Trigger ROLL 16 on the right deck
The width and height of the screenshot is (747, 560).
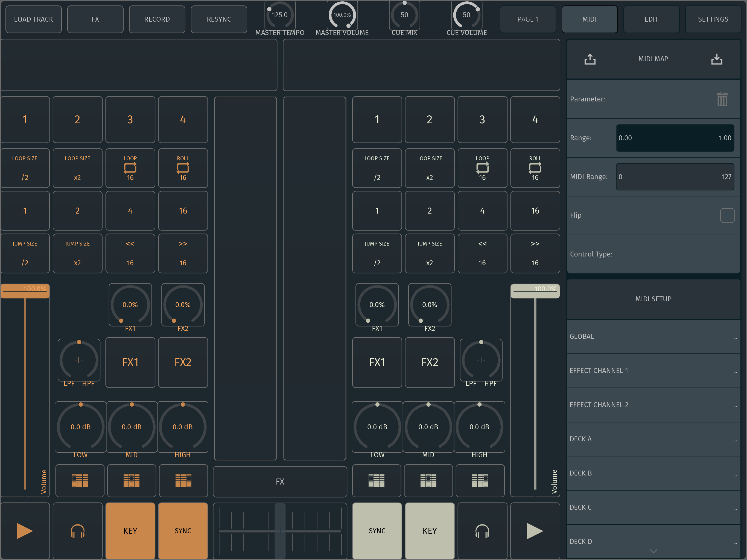pyautogui.click(x=535, y=168)
